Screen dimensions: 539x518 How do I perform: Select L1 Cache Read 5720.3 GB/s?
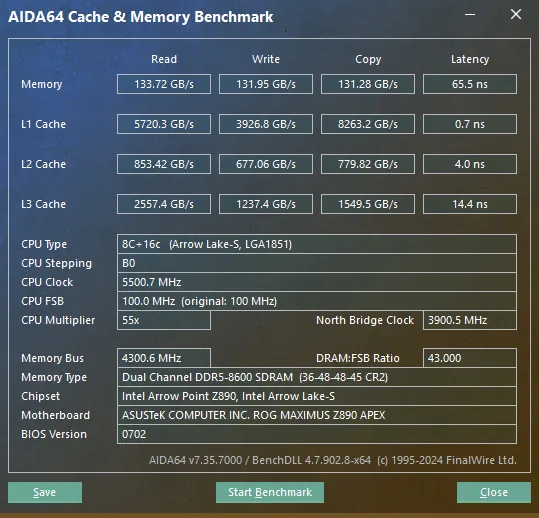pyautogui.click(x=164, y=124)
